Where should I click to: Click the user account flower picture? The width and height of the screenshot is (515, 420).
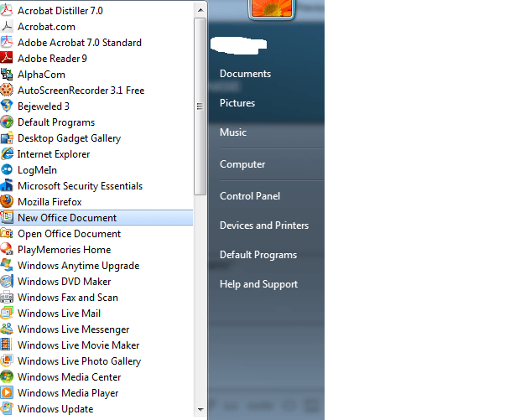pos(271,8)
